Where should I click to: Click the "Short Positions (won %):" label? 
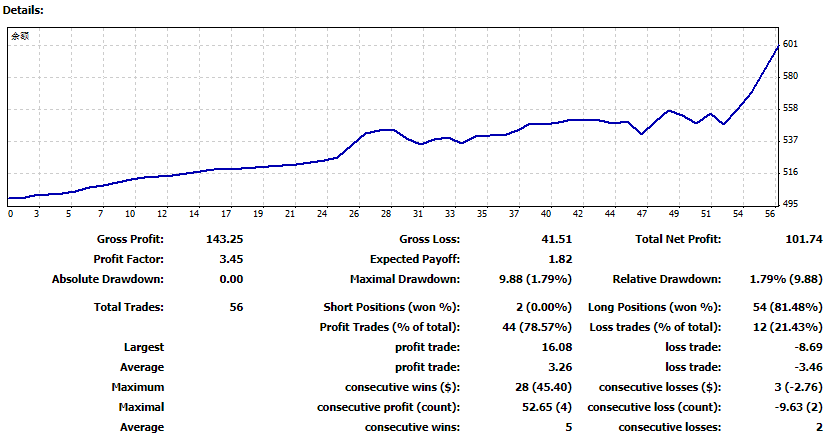pyautogui.click(x=392, y=307)
